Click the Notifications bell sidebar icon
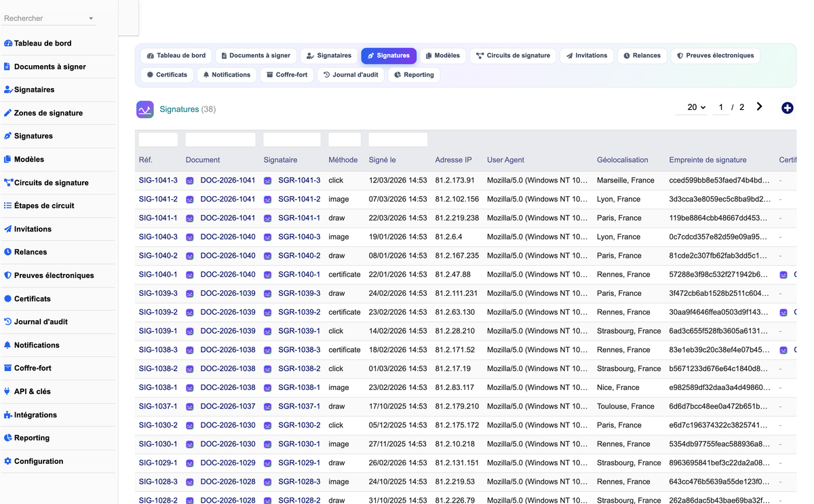 pyautogui.click(x=8, y=345)
